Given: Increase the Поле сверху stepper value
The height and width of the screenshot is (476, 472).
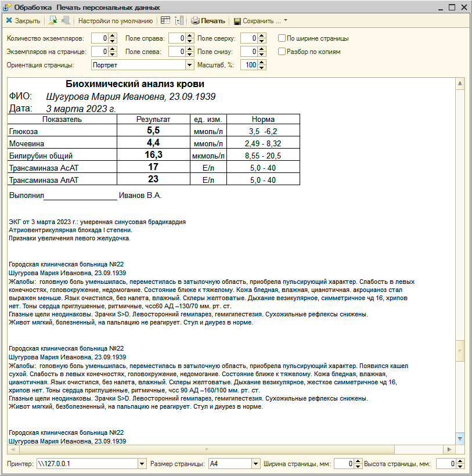Looking at the screenshot, I should (262, 36).
